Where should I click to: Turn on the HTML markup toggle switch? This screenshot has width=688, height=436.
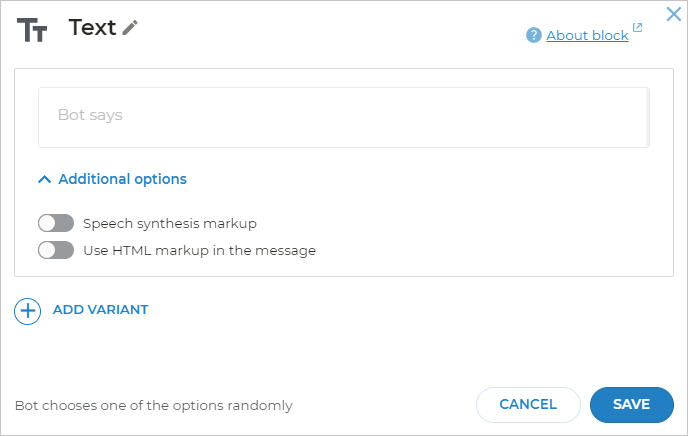(x=56, y=250)
